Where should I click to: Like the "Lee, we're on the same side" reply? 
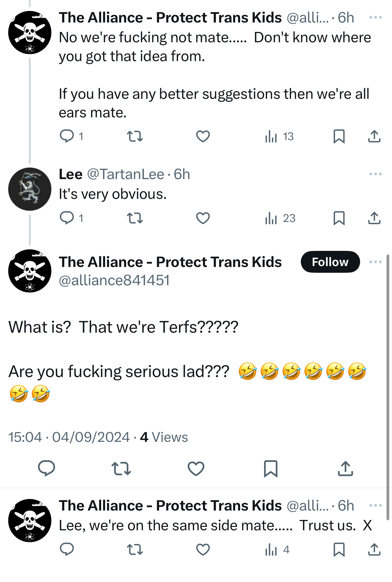[203, 549]
